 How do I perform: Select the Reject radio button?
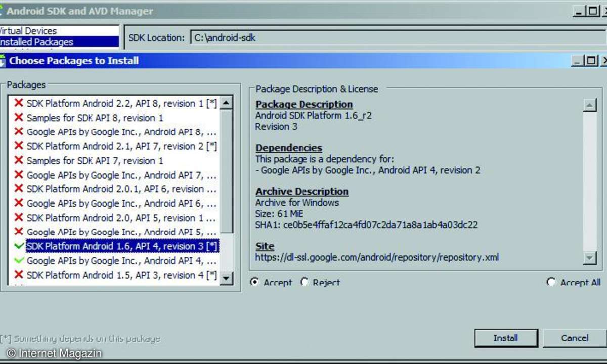coord(304,282)
